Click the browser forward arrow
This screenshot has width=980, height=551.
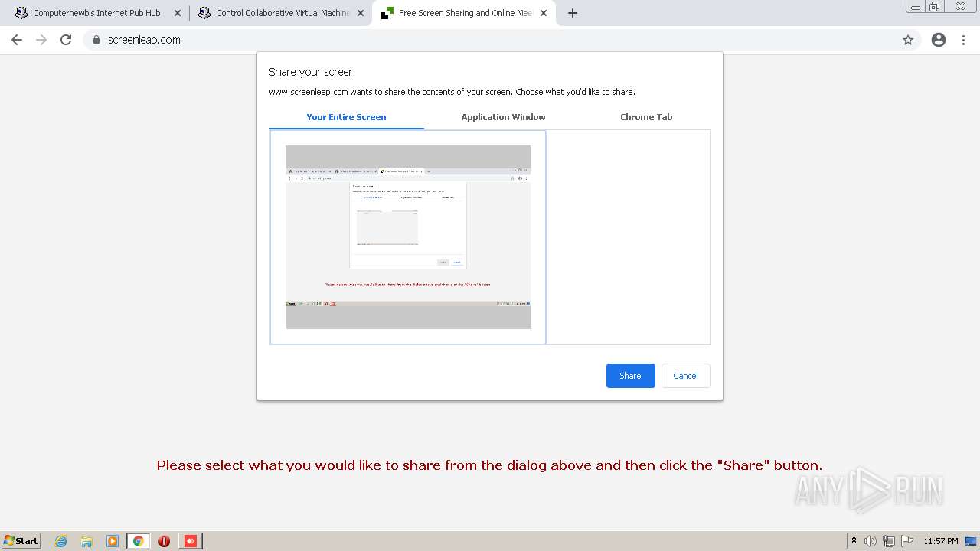tap(41, 40)
